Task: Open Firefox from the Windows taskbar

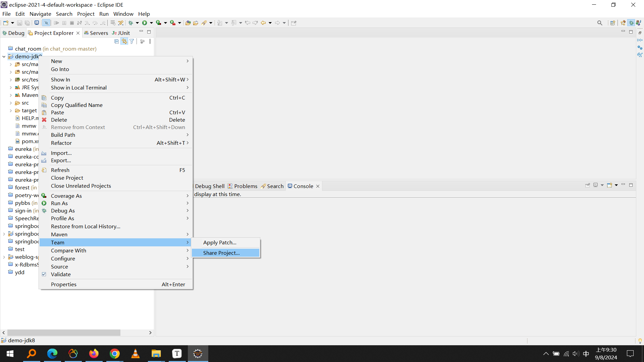Action: pyautogui.click(x=94, y=354)
